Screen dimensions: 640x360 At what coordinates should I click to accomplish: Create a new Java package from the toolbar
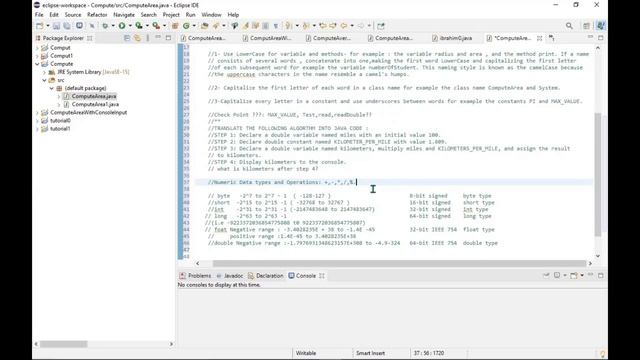click(175, 26)
